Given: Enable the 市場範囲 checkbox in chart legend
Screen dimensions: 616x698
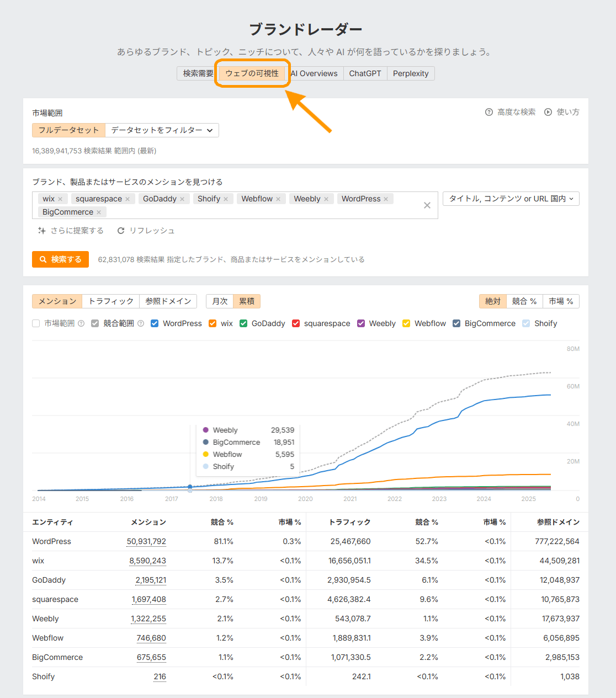Looking at the screenshot, I should tap(36, 323).
